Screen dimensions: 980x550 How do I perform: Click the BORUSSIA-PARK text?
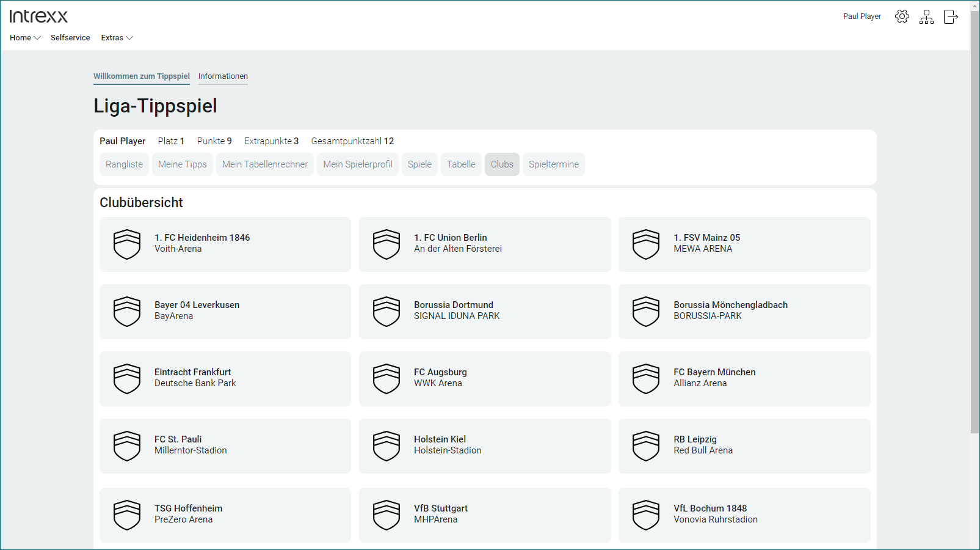pyautogui.click(x=708, y=316)
